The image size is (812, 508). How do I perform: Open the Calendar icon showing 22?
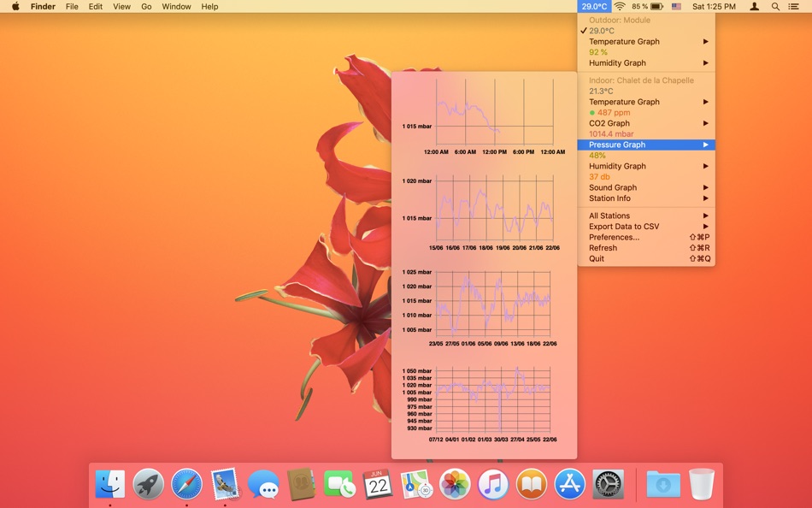(x=378, y=484)
